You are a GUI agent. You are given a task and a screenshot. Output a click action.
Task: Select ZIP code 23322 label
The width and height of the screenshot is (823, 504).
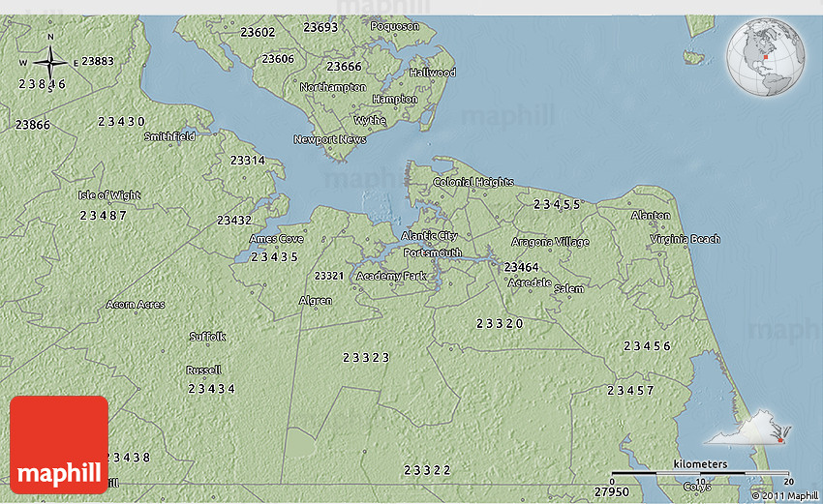coord(427,470)
